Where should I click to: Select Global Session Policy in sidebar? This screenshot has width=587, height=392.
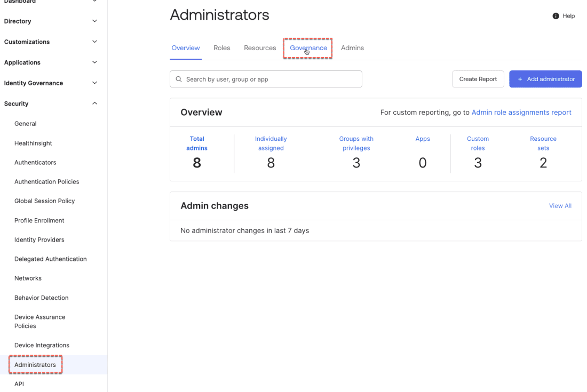(x=44, y=201)
